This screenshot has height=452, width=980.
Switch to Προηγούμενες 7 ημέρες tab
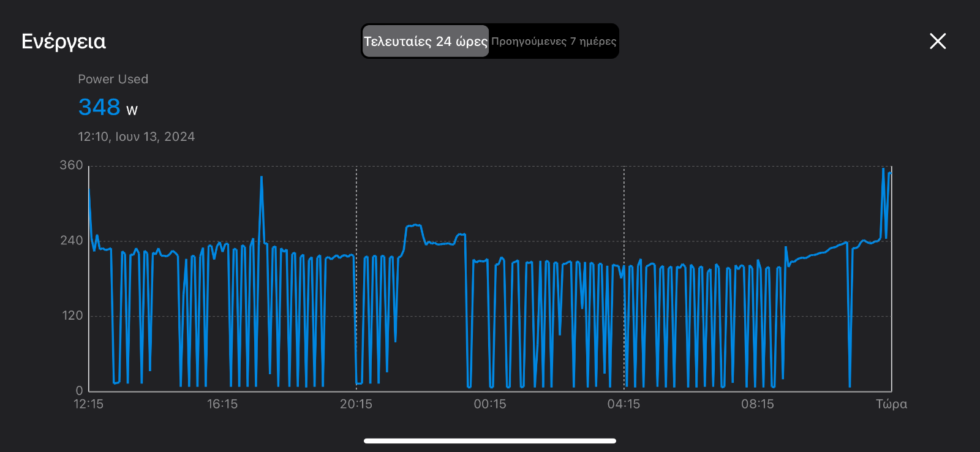click(x=554, y=41)
